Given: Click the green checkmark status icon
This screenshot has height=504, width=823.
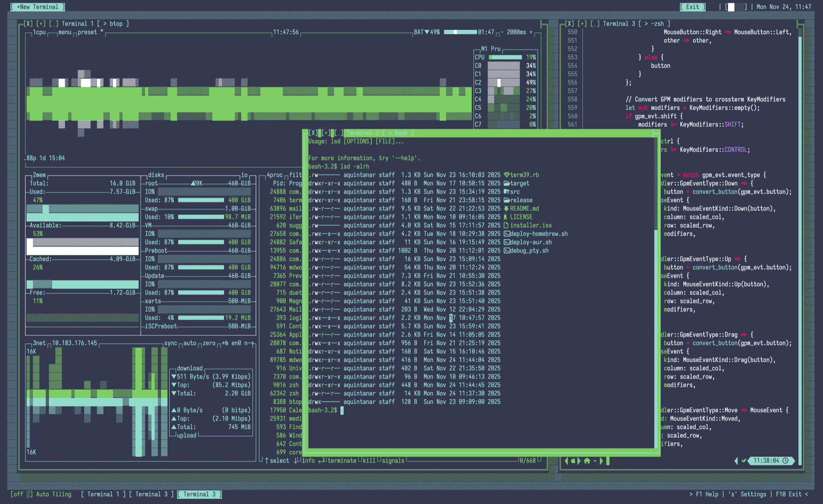Looking at the screenshot, I should point(744,461).
